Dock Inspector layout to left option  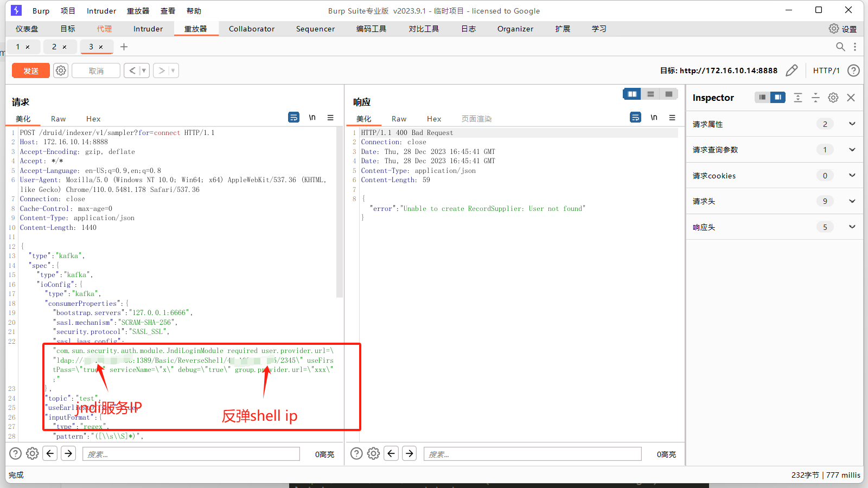(762, 97)
